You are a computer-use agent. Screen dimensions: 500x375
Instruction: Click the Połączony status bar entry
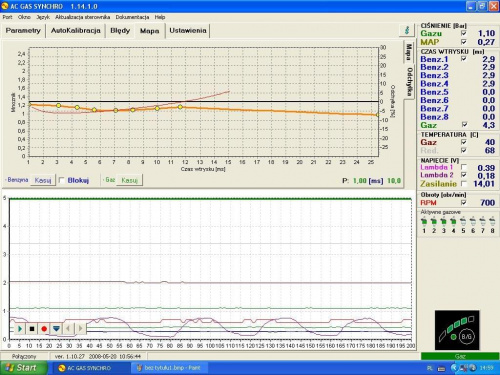24,356
